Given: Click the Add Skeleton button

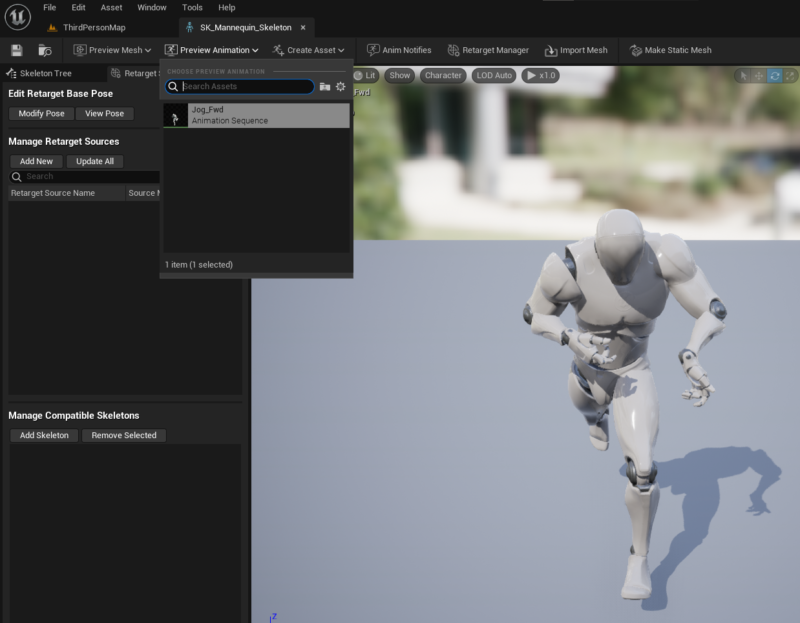Looking at the screenshot, I should (x=43, y=435).
